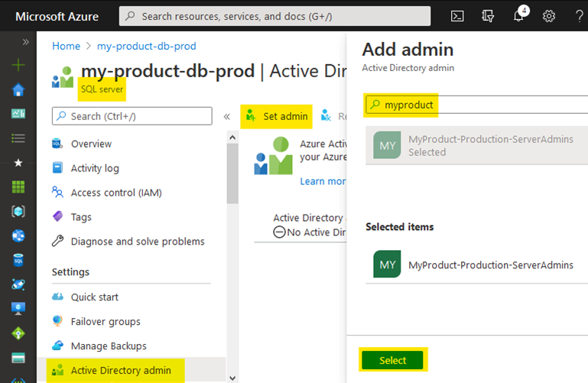Remove MyProduct-Production-ServerAdmins from Selected items

pyautogui.click(x=491, y=265)
